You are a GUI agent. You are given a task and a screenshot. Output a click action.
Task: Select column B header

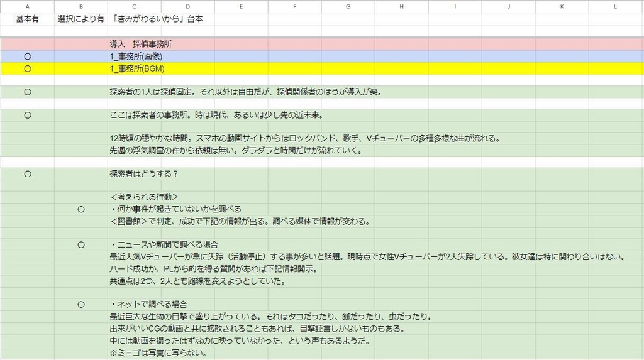click(81, 6)
